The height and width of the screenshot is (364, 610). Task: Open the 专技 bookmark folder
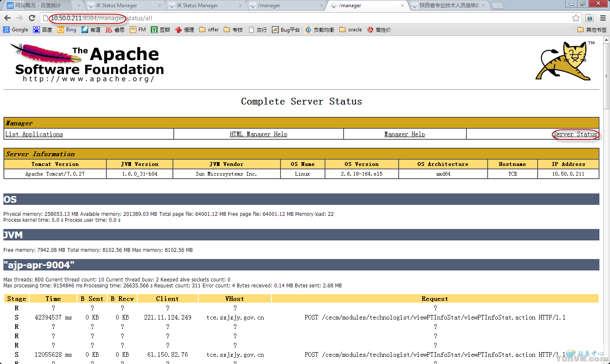233,30
